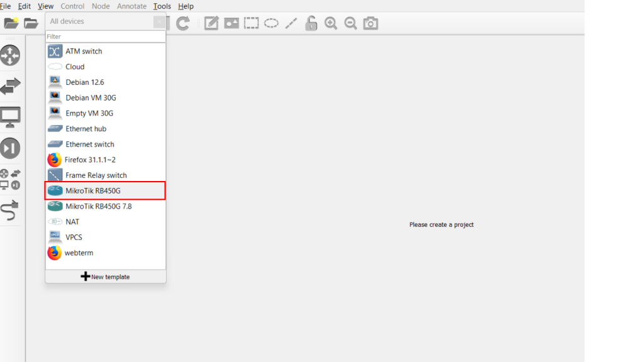Choose the draw rectangle tool
The height and width of the screenshot is (362, 644).
[x=252, y=24]
